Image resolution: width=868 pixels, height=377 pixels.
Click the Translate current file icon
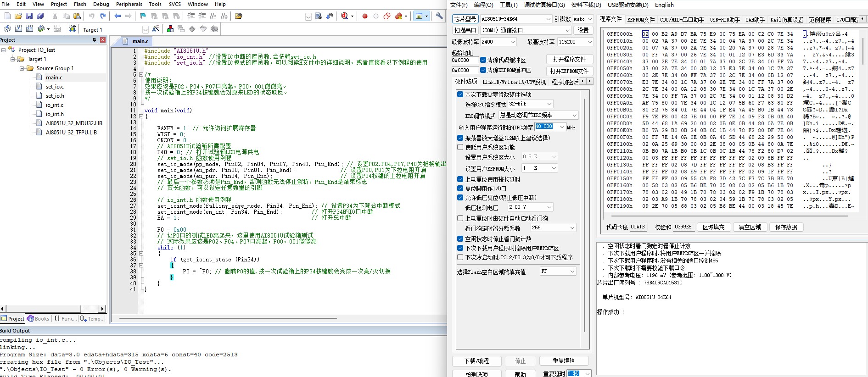[x=7, y=29]
